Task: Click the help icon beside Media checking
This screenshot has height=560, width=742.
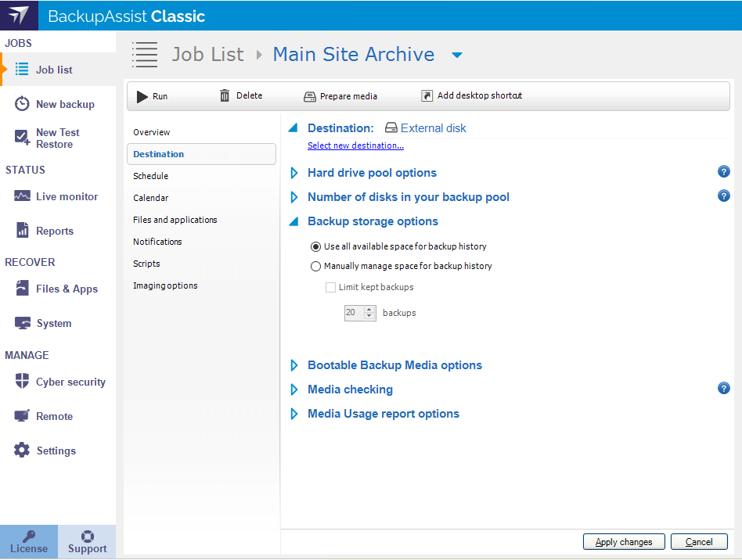Action: (x=724, y=389)
